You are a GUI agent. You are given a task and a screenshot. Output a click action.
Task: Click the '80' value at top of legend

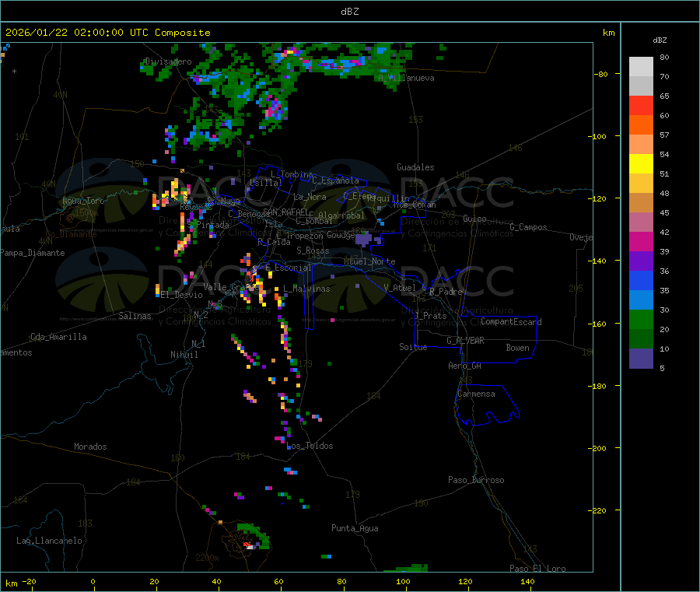pyautogui.click(x=664, y=57)
